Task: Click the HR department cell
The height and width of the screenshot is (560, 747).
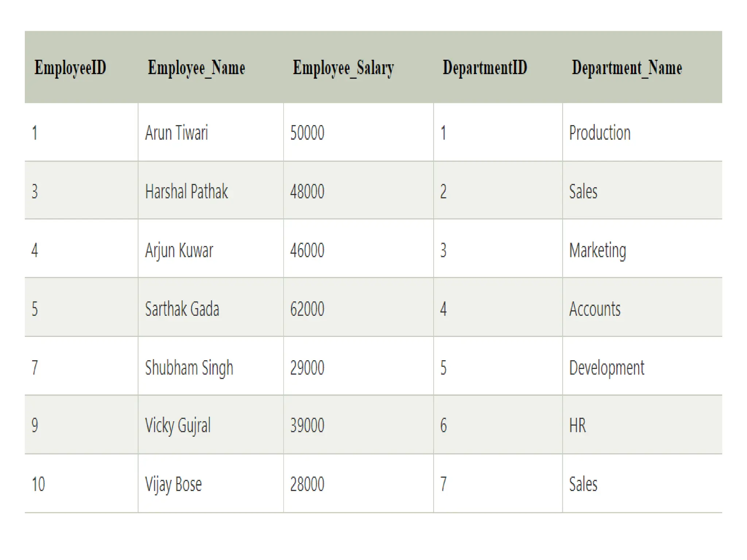Action: pyautogui.click(x=642, y=425)
